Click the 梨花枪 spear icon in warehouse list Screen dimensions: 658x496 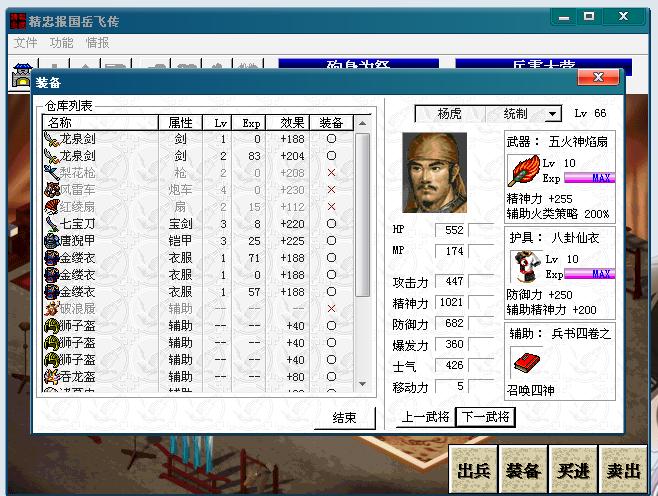pyautogui.click(x=52, y=172)
